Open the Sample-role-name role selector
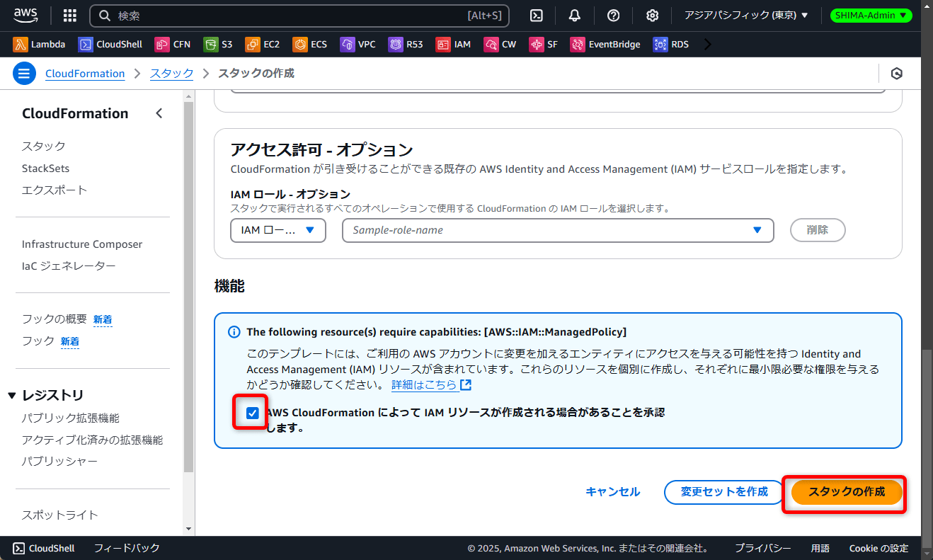The image size is (933, 560). coord(558,230)
